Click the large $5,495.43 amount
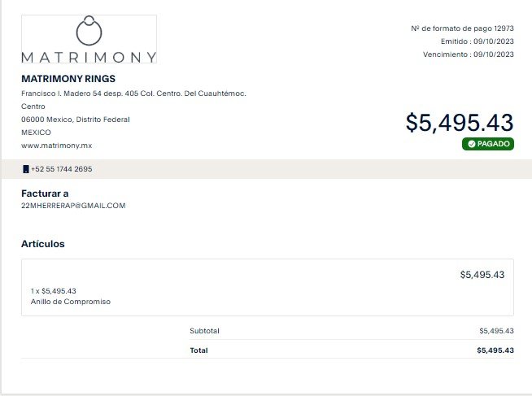This screenshot has height=396, width=532. 460,123
